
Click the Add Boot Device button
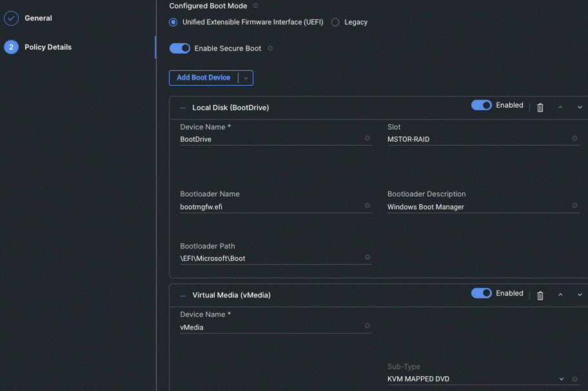[x=205, y=77]
